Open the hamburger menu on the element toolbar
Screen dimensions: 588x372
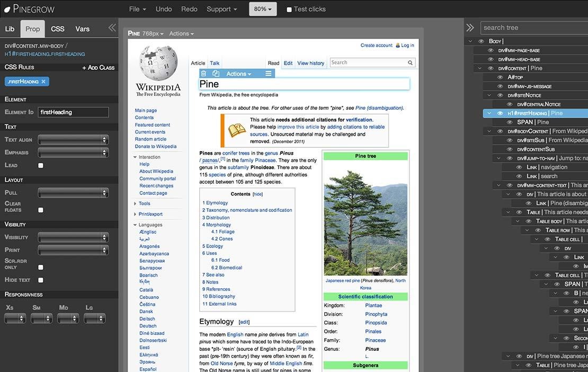pos(269,73)
